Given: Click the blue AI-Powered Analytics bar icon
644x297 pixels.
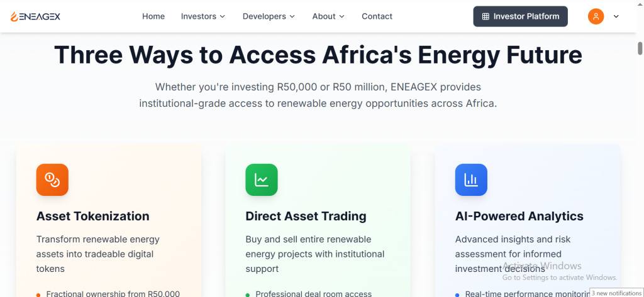Looking at the screenshot, I should point(471,180).
